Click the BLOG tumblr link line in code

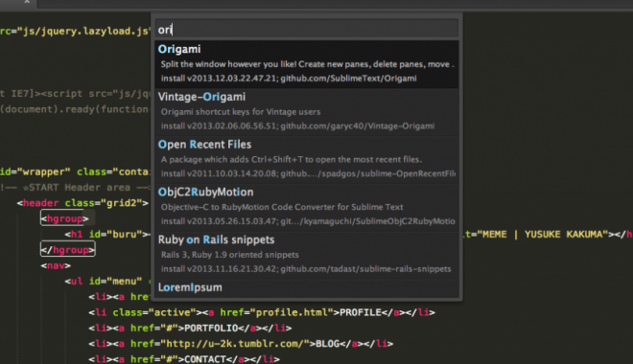pyautogui.click(x=241, y=344)
